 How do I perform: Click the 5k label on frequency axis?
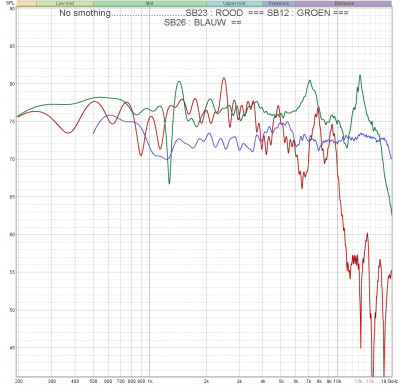point(281,381)
